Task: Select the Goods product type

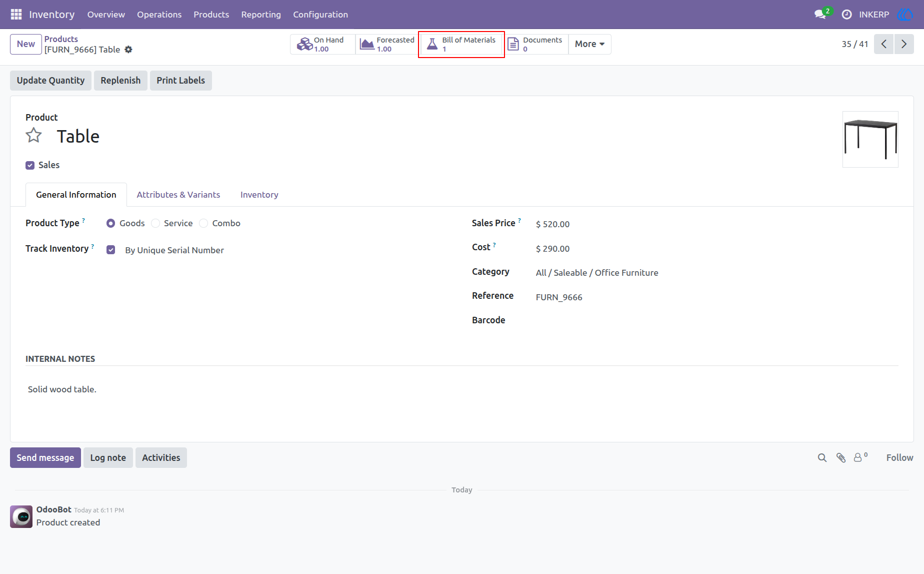Action: (111, 223)
